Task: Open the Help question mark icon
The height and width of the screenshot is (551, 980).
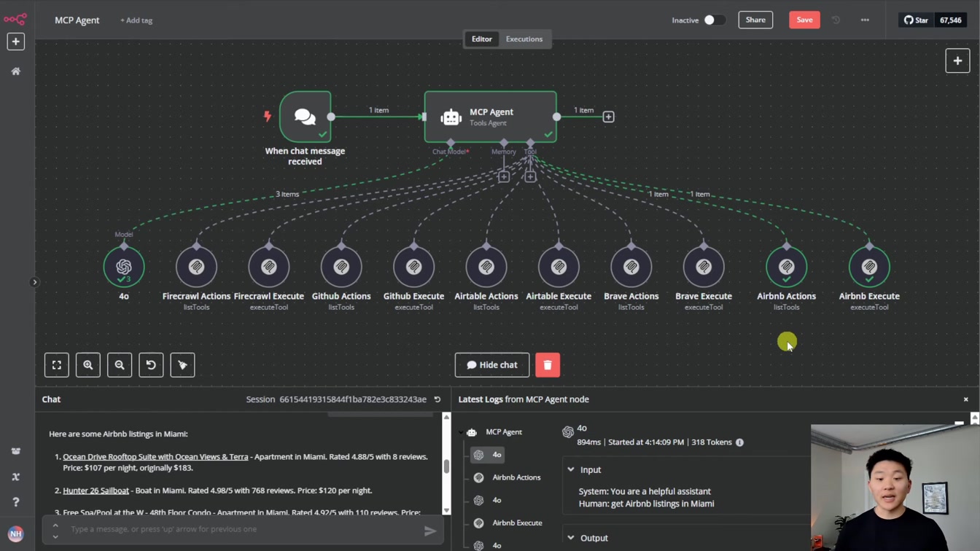Action: 15,502
